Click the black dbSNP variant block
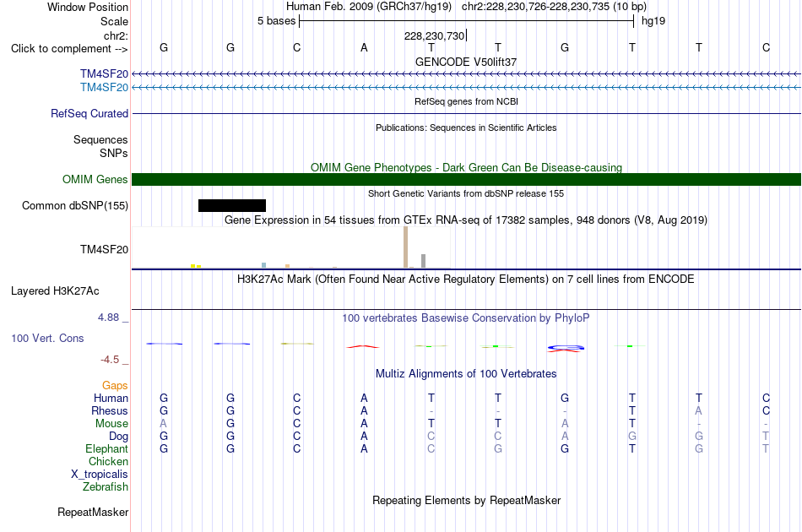802x532 pixels. 231,206
